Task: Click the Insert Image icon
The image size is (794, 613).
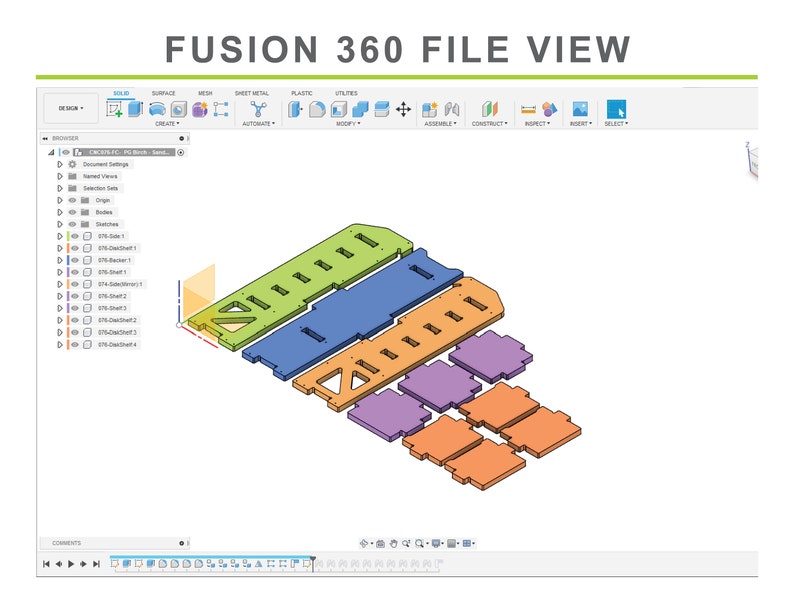Action: 580,109
